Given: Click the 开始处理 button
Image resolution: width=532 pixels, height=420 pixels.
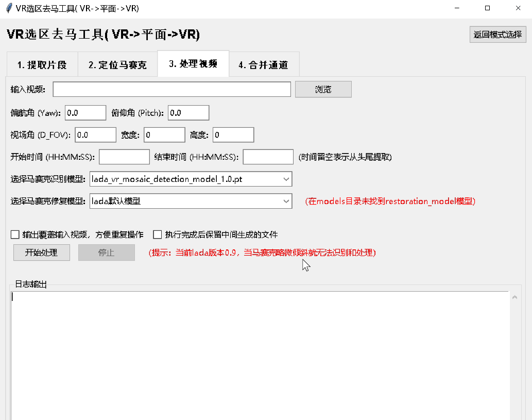Looking at the screenshot, I should pyautogui.click(x=42, y=253).
